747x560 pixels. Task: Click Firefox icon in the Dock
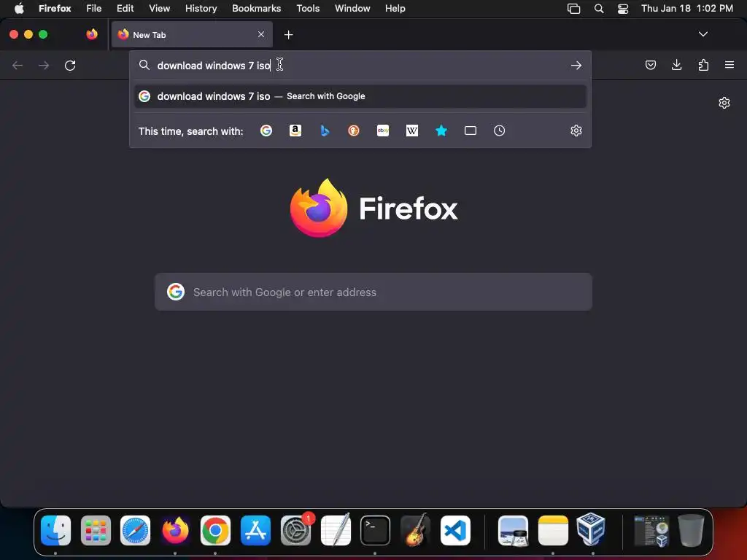pos(175,530)
